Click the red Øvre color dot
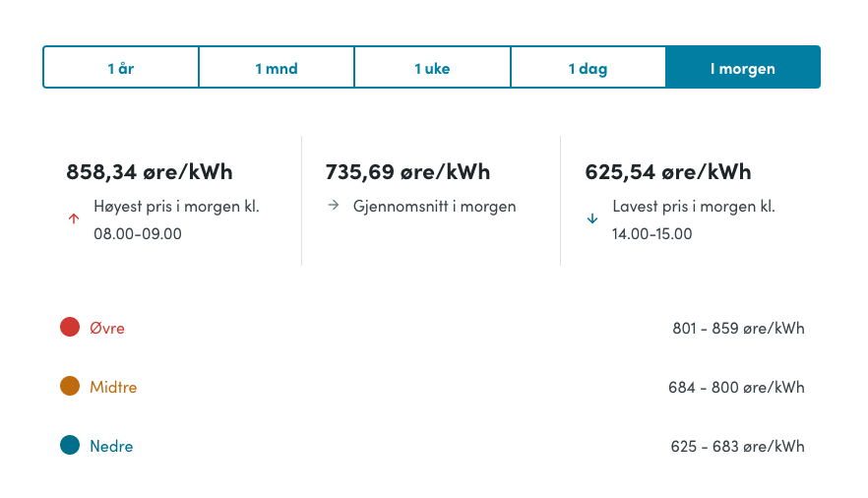The image size is (868, 498). [x=70, y=327]
